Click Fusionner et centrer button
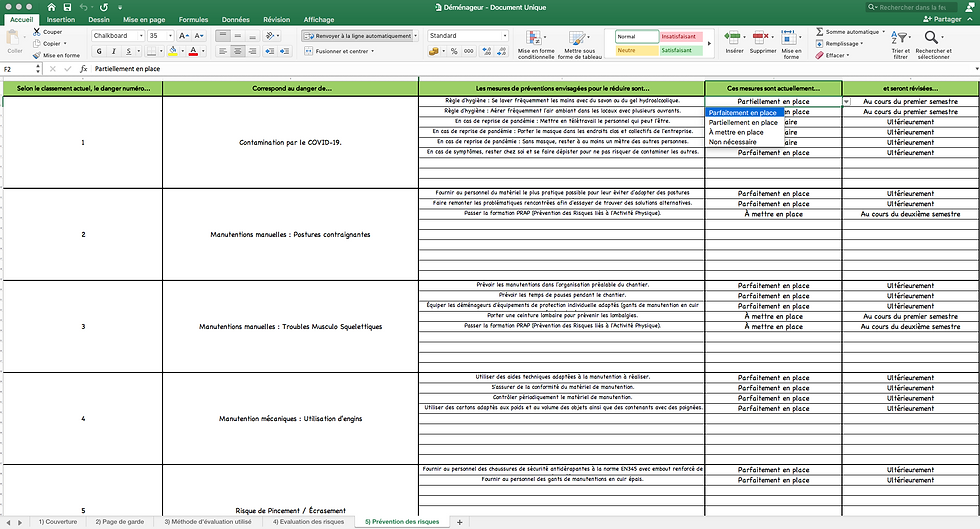The height and width of the screenshot is (529, 980). pyautogui.click(x=339, y=51)
